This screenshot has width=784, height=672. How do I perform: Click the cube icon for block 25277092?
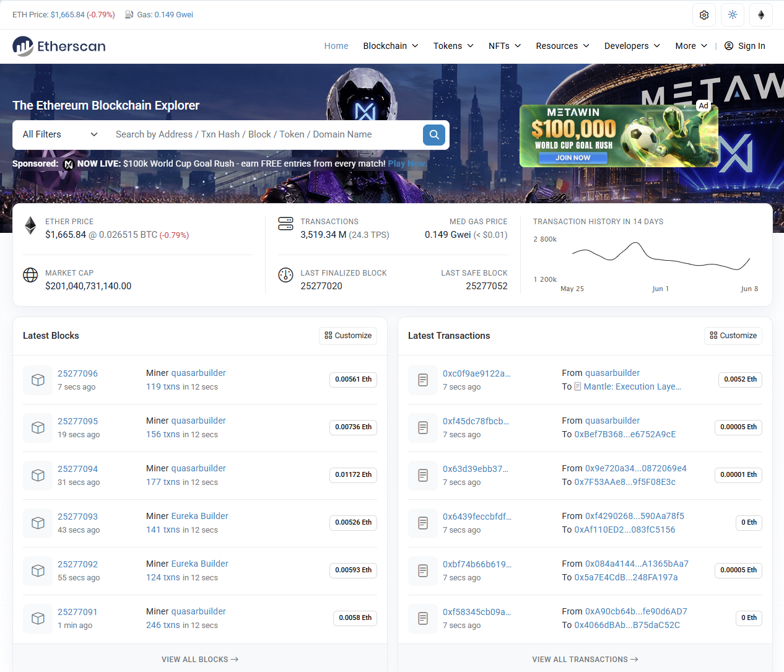(x=38, y=570)
